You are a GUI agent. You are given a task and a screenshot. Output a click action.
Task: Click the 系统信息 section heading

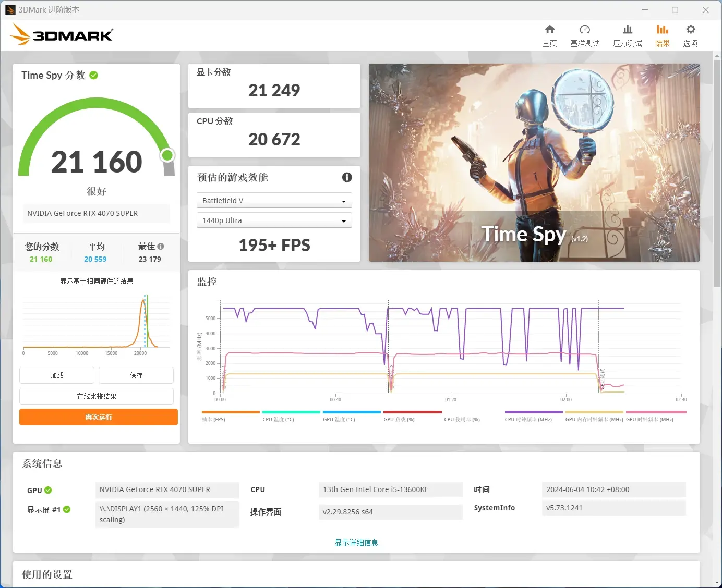point(42,463)
